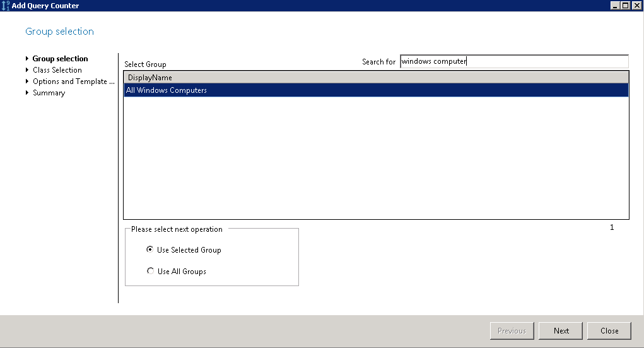644x348 pixels.
Task: Open the Options and Template step
Action: (x=73, y=81)
